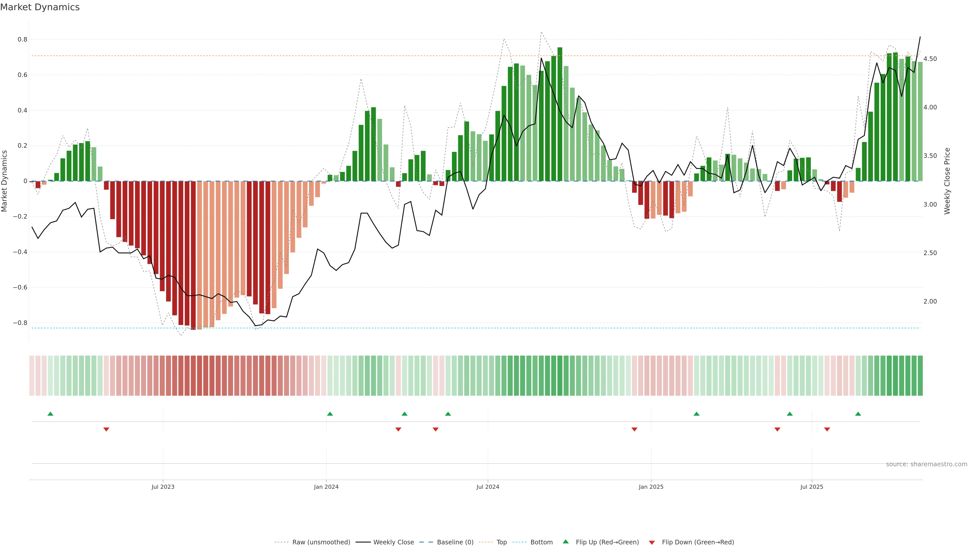Screen dimensions: 980x551
Task: Click the flip-up triangle just after Jan 2024
Action: (330, 414)
